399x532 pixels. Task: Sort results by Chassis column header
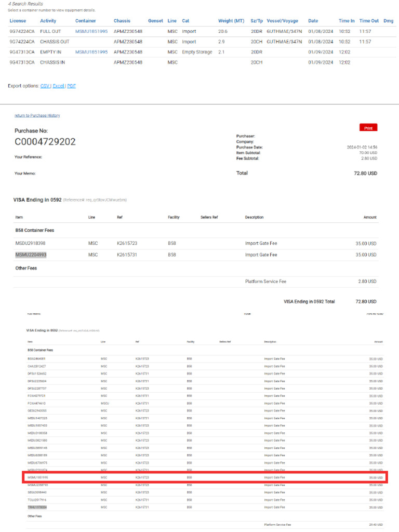(x=122, y=21)
